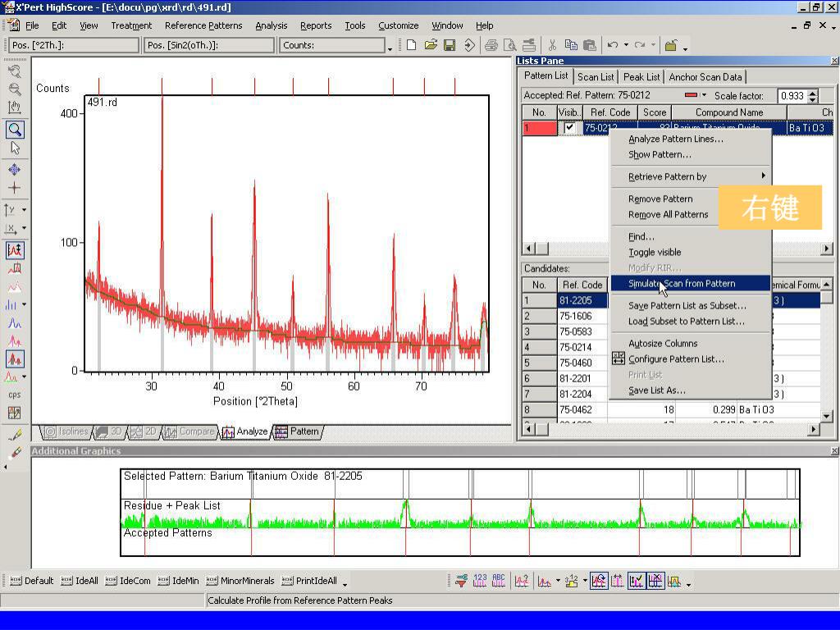The width and height of the screenshot is (840, 630).
Task: Click the printer icon in the toolbar
Action: [491, 45]
